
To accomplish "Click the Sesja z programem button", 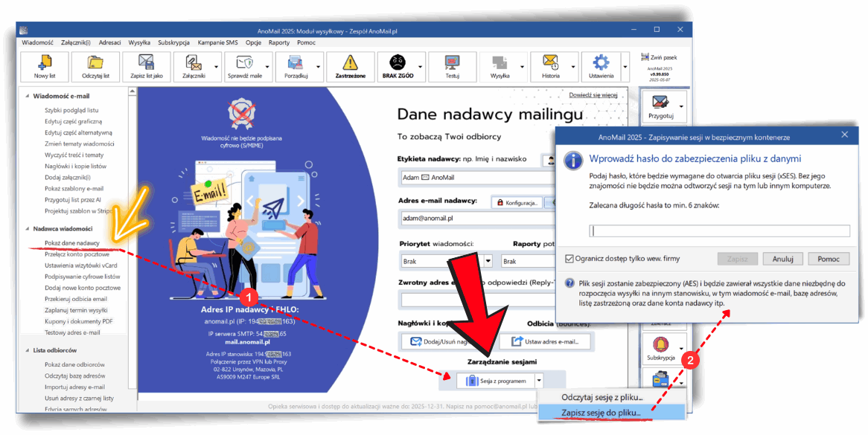I will coord(496,381).
